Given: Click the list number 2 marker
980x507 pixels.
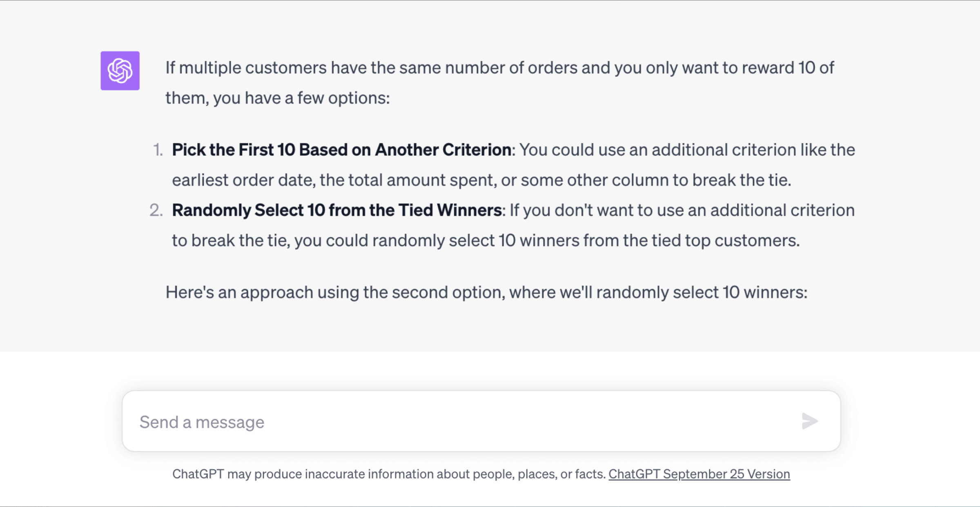Looking at the screenshot, I should [x=156, y=211].
